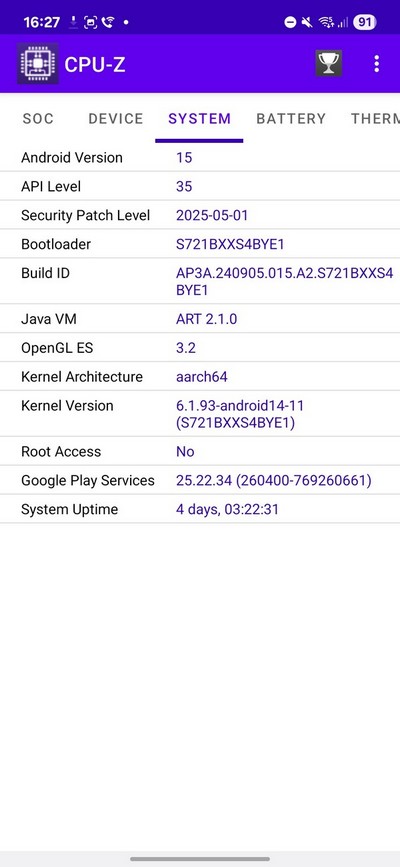This screenshot has width=400, height=867.
Task: Tap the Kernel Version row
Action: [200, 414]
